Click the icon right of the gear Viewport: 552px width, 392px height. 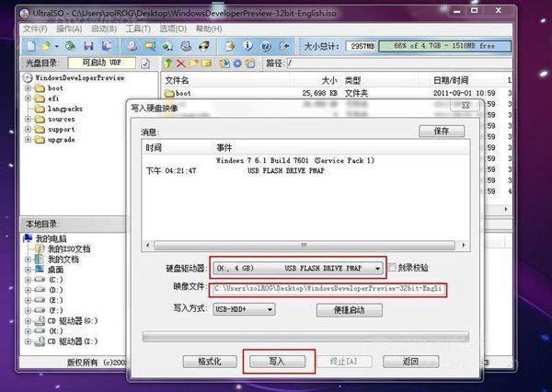click(x=250, y=63)
